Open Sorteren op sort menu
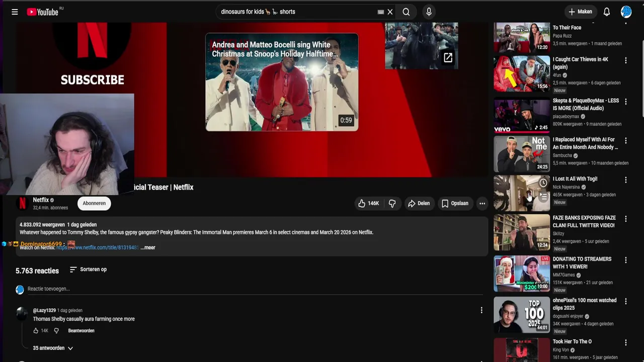The height and width of the screenshot is (362, 644). tap(88, 269)
